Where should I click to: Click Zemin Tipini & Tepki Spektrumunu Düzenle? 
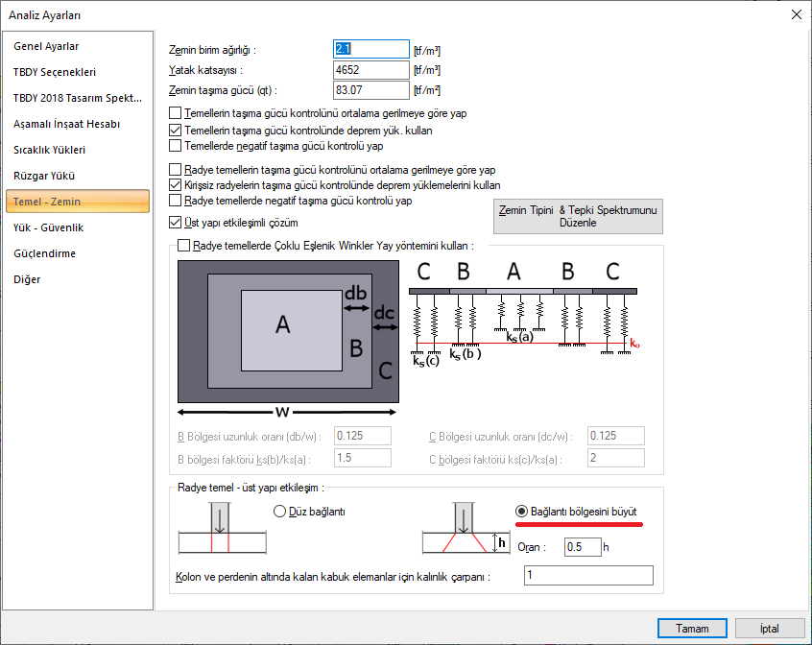[578, 216]
